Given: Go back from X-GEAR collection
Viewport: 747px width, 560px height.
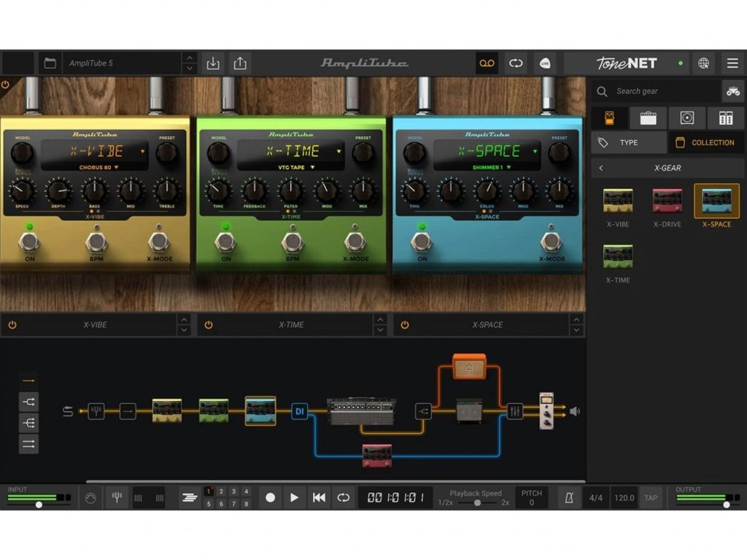Looking at the screenshot, I should (601, 168).
